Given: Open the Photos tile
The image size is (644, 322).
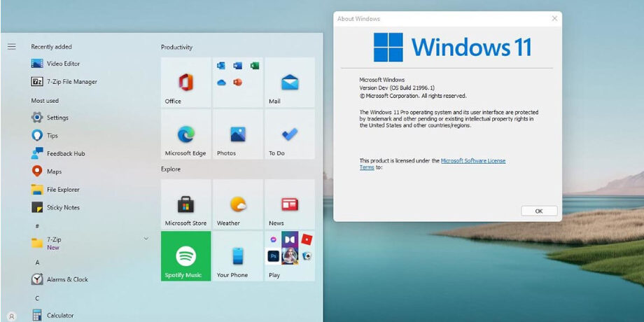Looking at the screenshot, I should (238, 134).
